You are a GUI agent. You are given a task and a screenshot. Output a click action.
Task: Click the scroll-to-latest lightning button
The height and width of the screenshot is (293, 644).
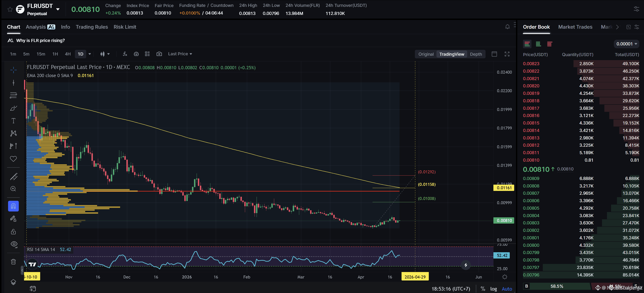pos(466,265)
